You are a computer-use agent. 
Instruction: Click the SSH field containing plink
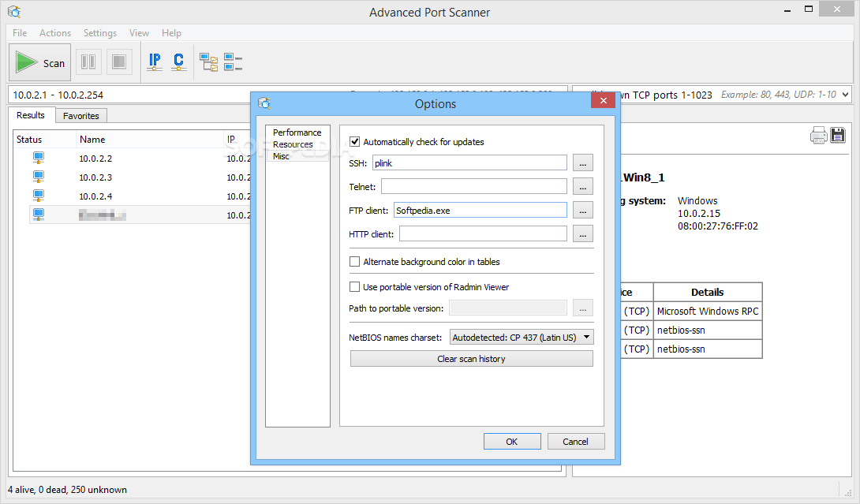[x=469, y=163]
